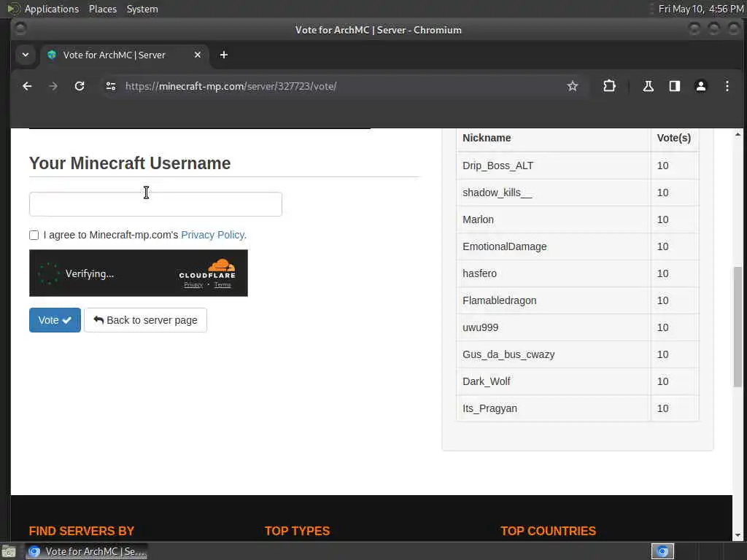Image resolution: width=747 pixels, height=560 pixels.
Task: Click Back to server page button
Action: coord(145,320)
